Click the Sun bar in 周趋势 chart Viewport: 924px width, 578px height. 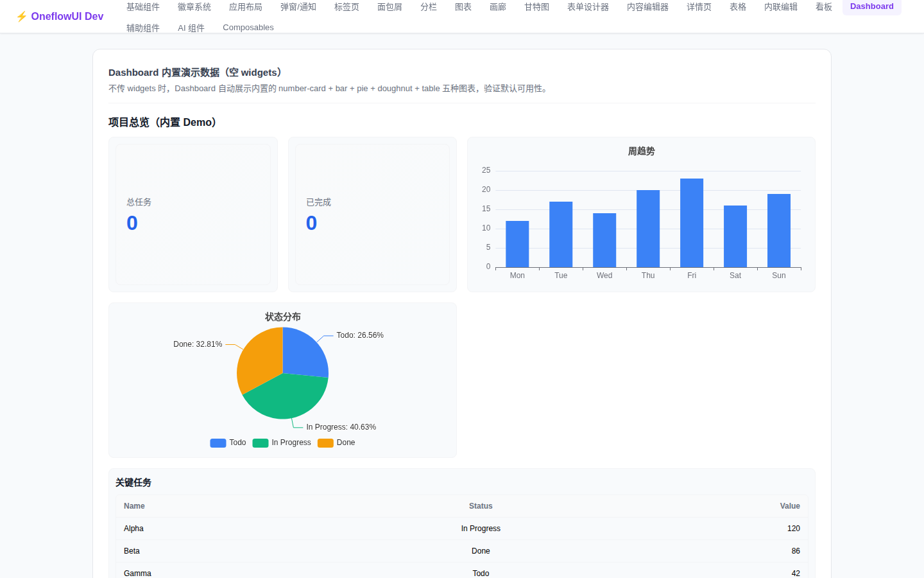[x=779, y=231]
